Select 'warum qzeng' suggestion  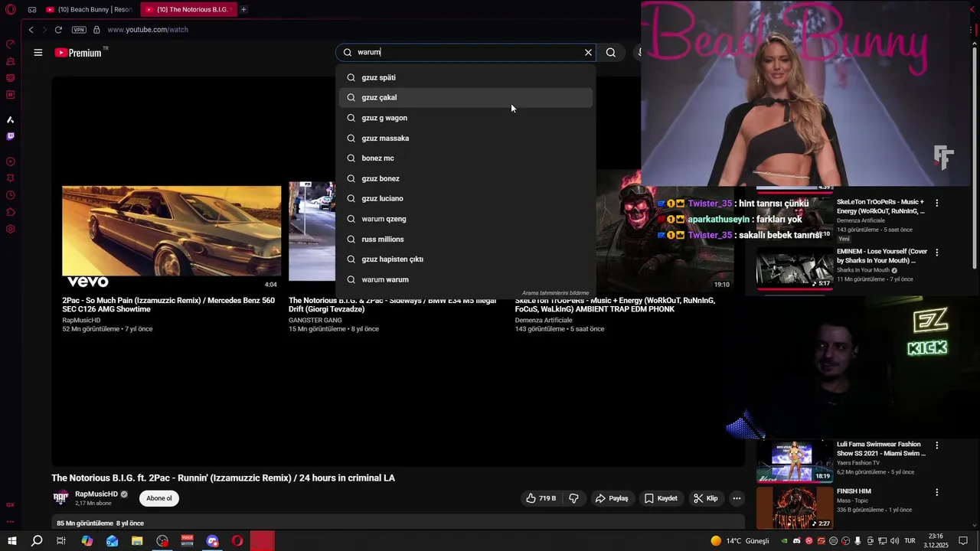[x=465, y=219]
